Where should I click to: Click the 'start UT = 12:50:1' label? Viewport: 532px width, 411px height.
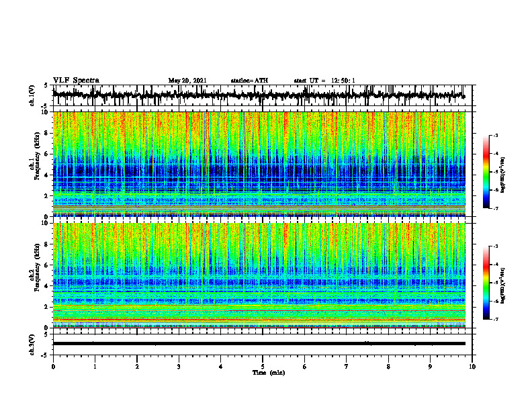(x=324, y=81)
